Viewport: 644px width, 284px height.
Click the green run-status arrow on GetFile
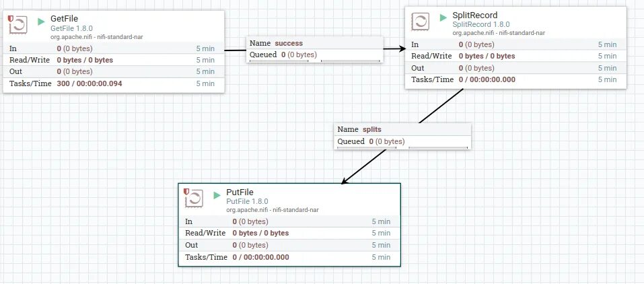pos(41,22)
